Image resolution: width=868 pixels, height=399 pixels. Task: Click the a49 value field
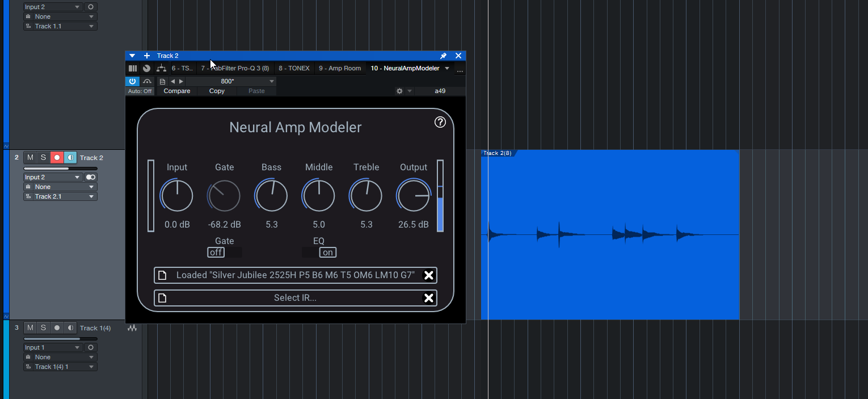coord(440,91)
